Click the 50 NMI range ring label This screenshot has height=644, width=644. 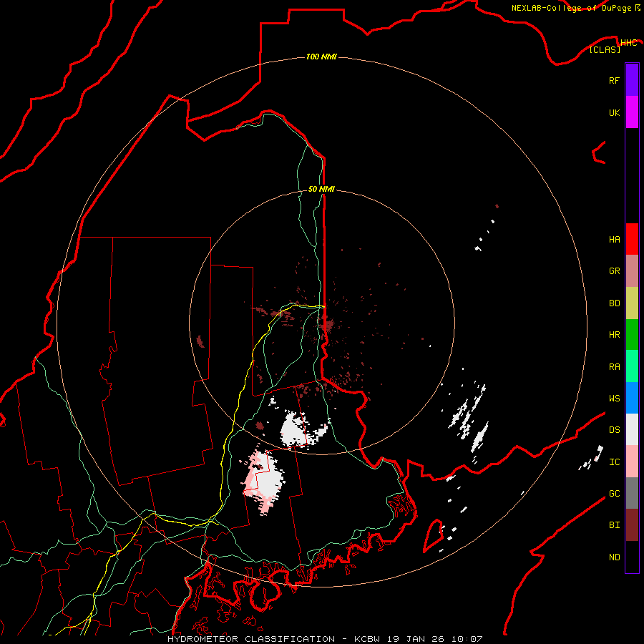pyautogui.click(x=321, y=189)
